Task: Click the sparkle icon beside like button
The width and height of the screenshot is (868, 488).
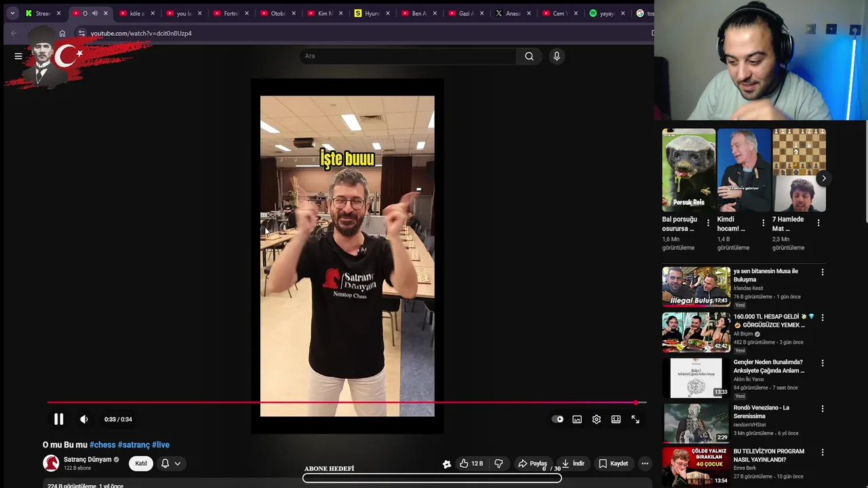Action: pyautogui.click(x=447, y=464)
